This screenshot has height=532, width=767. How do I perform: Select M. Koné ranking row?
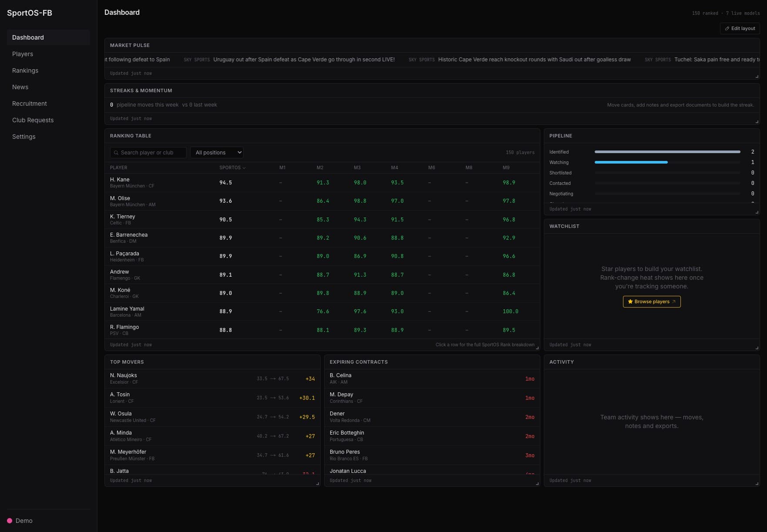322,293
